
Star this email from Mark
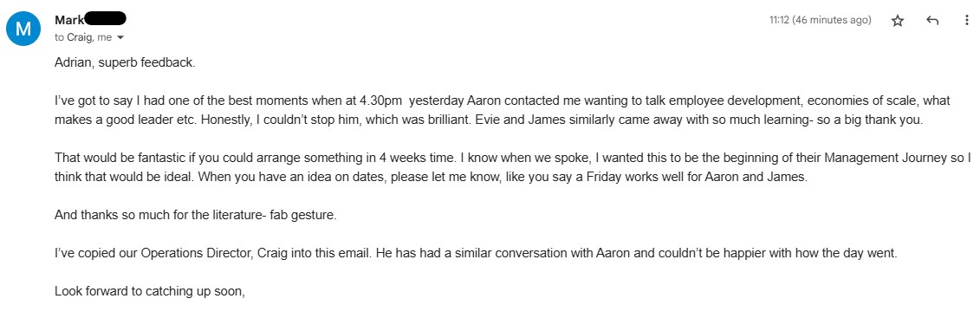tap(898, 21)
